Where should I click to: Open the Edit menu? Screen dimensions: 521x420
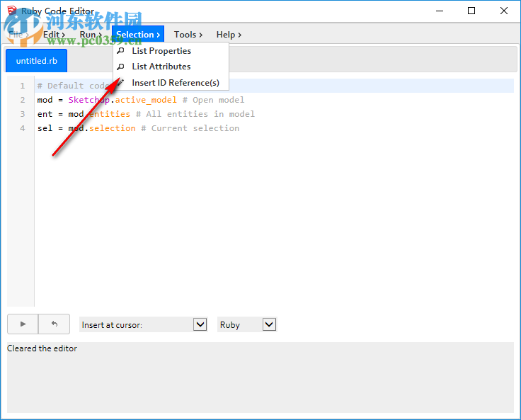pos(54,35)
